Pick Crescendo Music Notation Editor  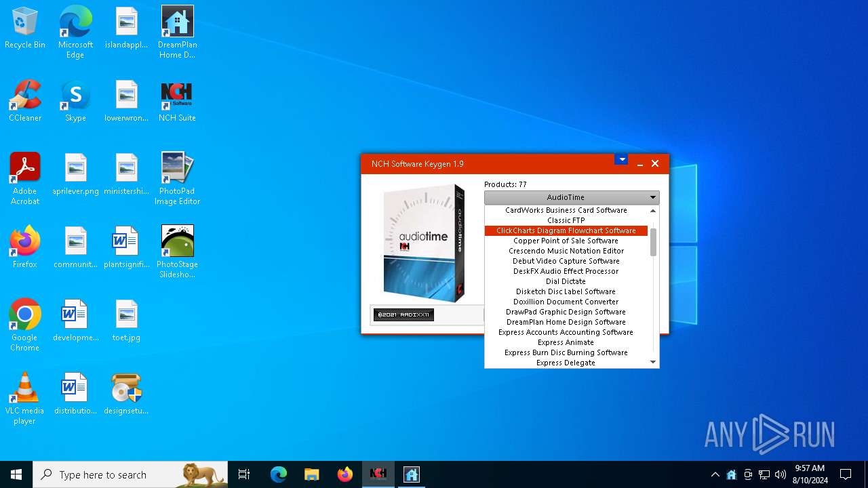coord(566,251)
